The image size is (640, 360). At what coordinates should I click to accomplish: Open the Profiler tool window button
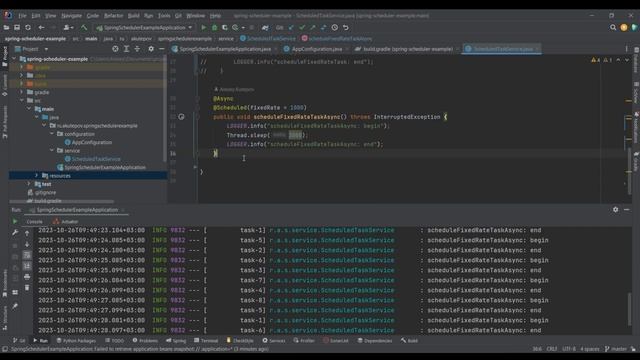coord(304,340)
